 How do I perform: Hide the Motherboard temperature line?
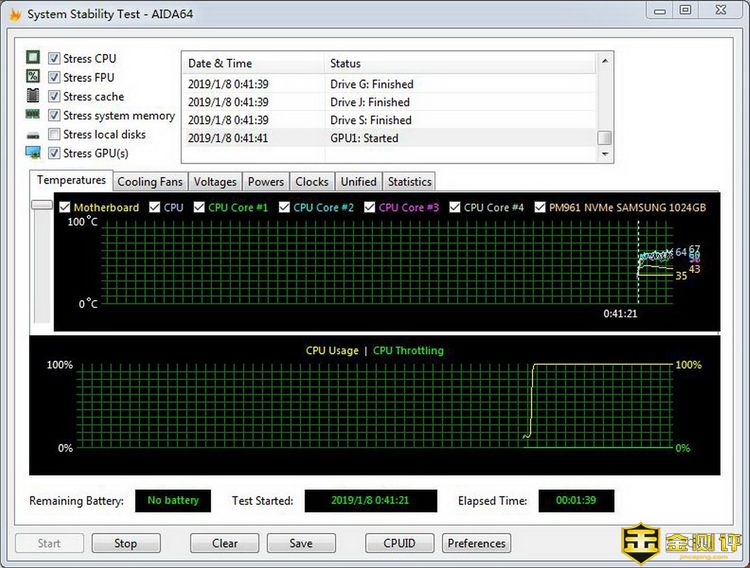[65, 208]
